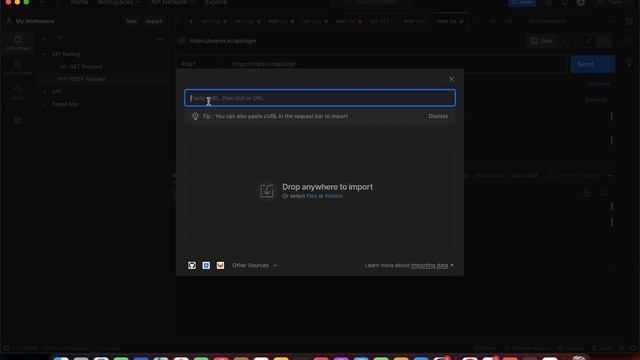Click the Invite button in header

coord(522,2)
